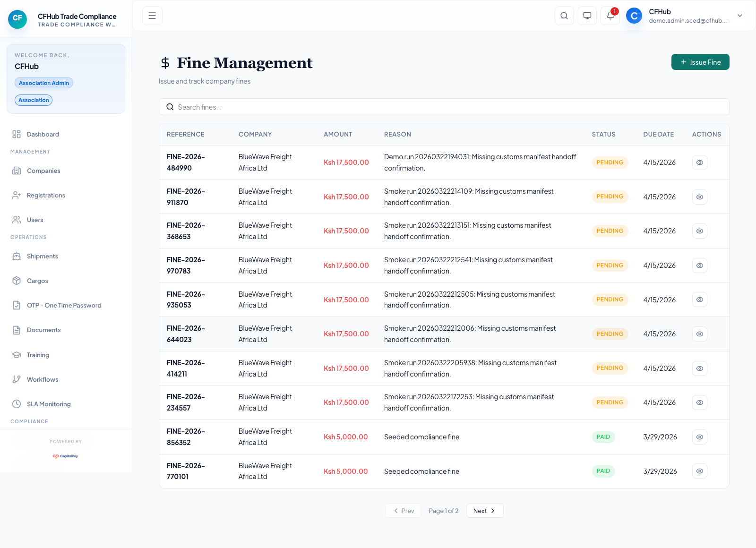The width and height of the screenshot is (756, 548).
Task: Open the Companies page link
Action: 43,171
